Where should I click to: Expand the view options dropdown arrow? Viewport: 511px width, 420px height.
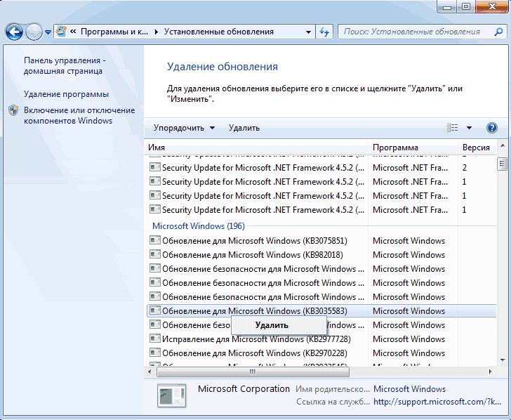click(x=469, y=128)
